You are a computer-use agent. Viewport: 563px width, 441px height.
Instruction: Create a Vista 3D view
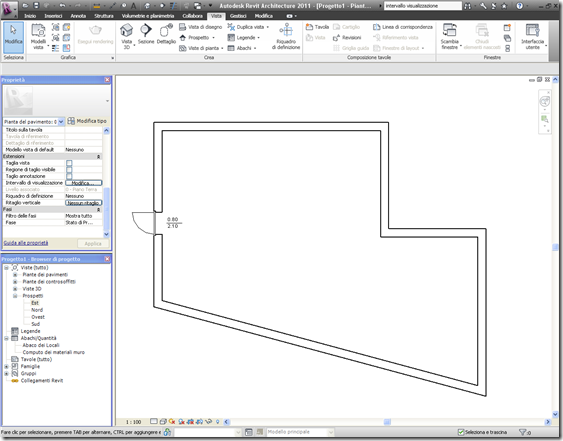[x=126, y=37]
